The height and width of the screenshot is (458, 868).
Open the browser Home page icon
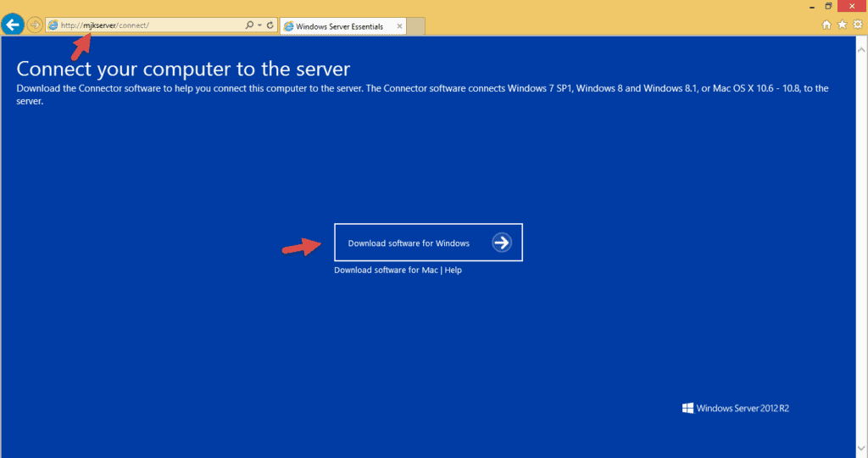click(826, 25)
